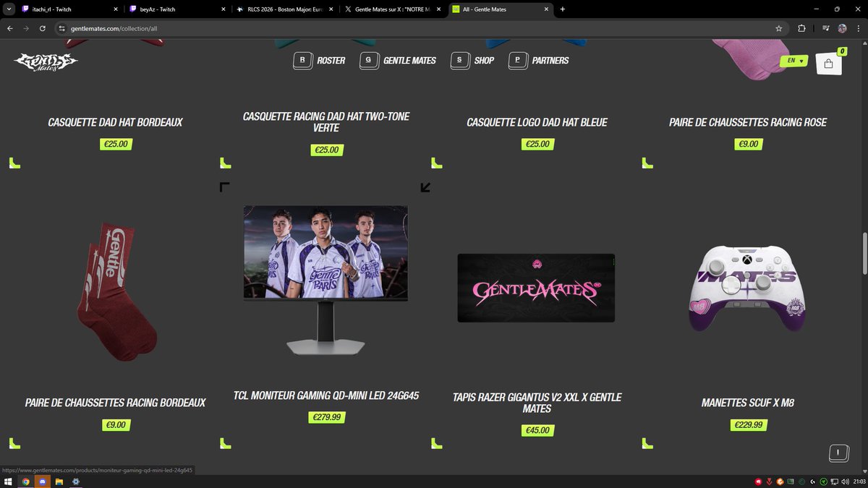Open Chrome from the taskbar
This screenshot has width=868, height=488.
tap(25, 481)
